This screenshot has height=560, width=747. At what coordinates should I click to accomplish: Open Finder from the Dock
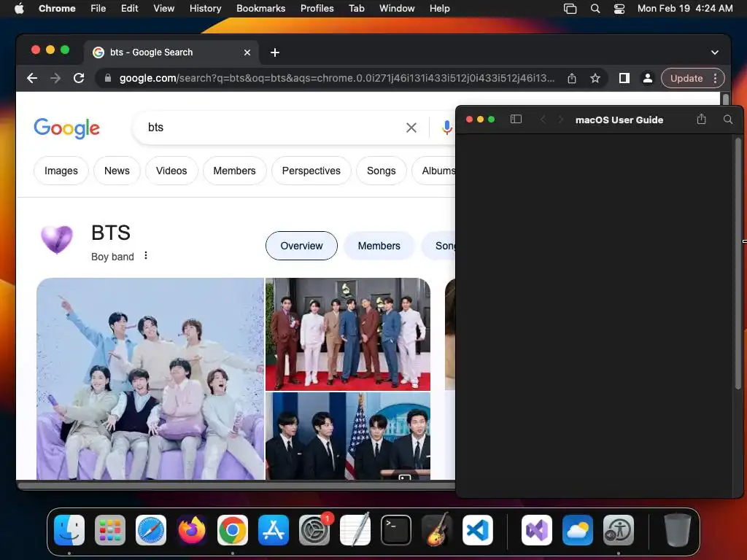(x=69, y=529)
